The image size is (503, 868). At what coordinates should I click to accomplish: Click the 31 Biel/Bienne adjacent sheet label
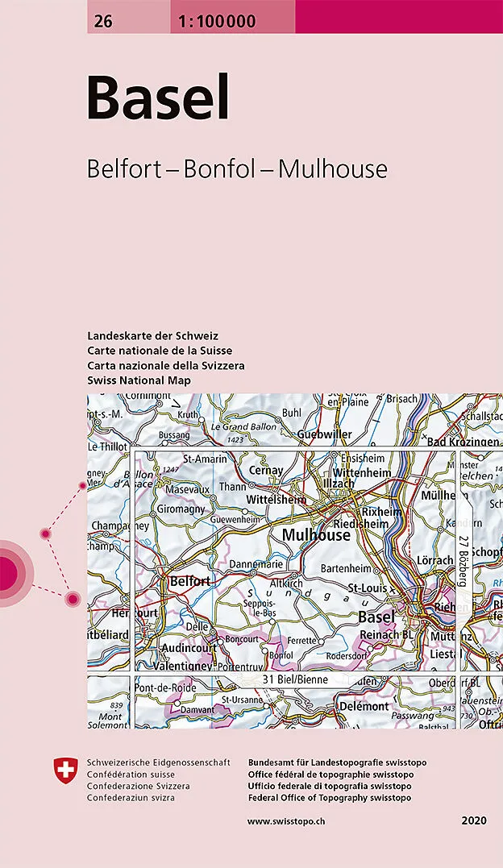pyautogui.click(x=289, y=681)
